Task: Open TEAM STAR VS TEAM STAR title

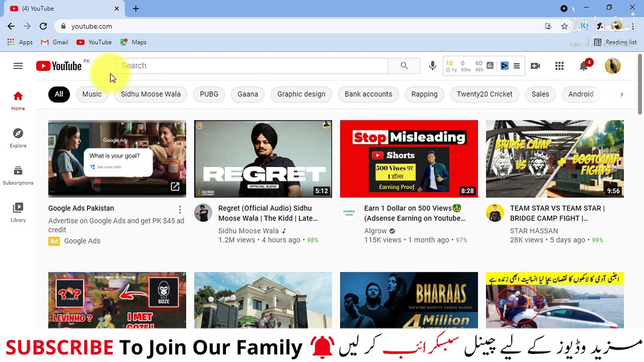Action: pyautogui.click(x=557, y=213)
